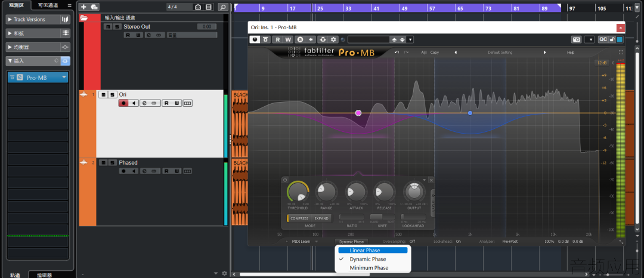Open the dropdown next to the camera icon
644x278 pixels.
pyautogui.click(x=590, y=39)
